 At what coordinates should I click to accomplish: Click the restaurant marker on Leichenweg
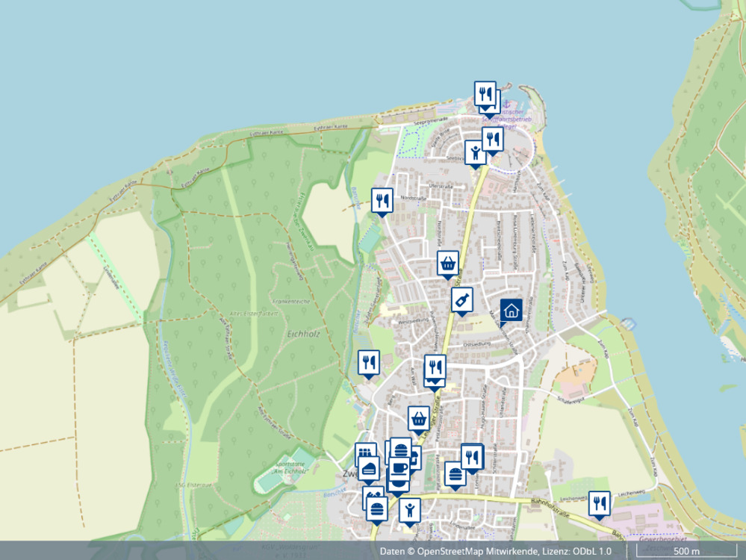tap(598, 503)
